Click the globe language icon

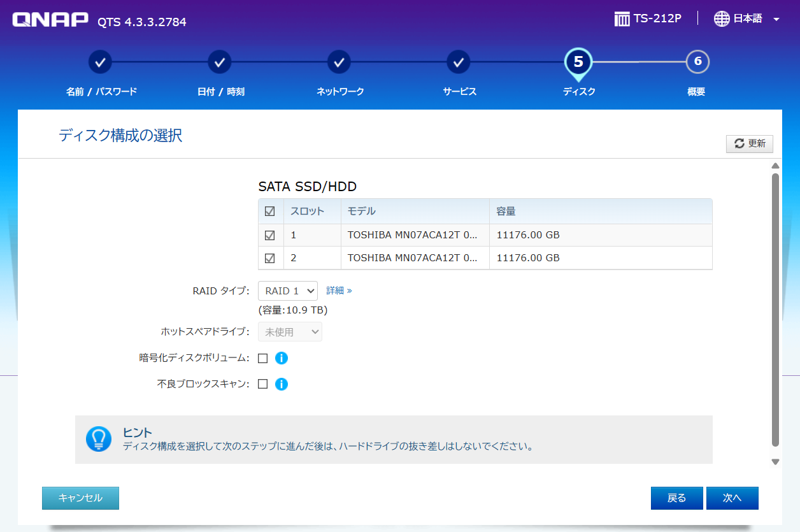pyautogui.click(x=722, y=18)
